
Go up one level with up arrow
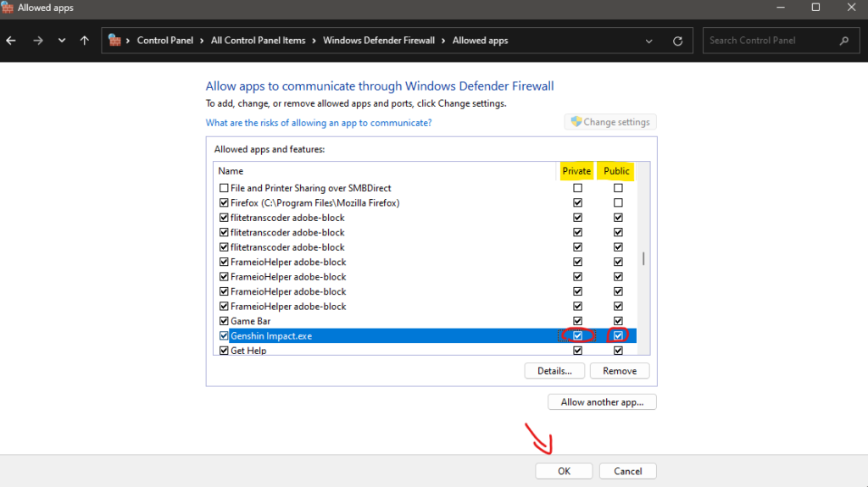[84, 41]
